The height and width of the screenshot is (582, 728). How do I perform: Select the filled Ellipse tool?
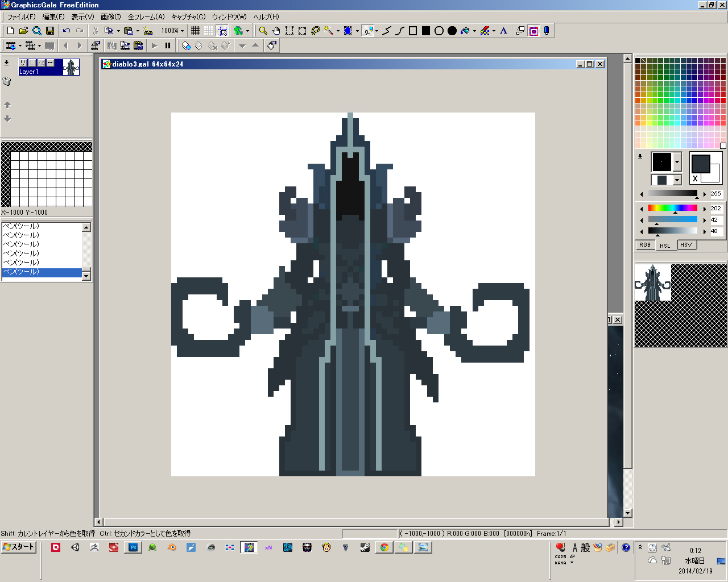pos(452,31)
